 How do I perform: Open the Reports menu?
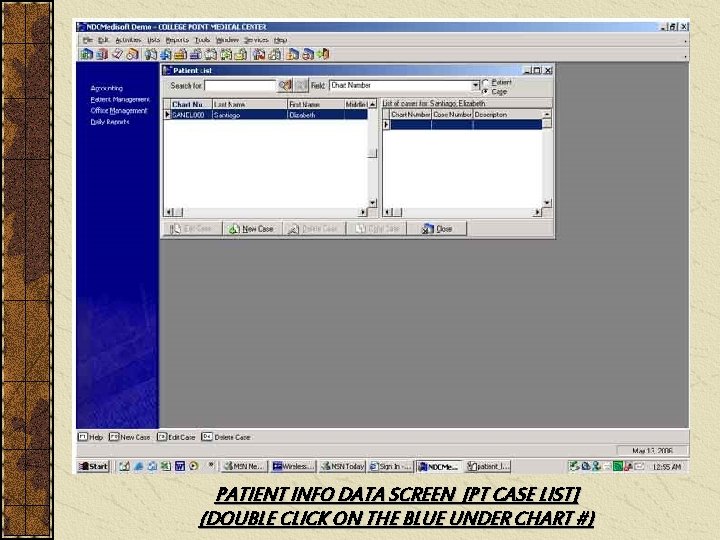point(177,40)
